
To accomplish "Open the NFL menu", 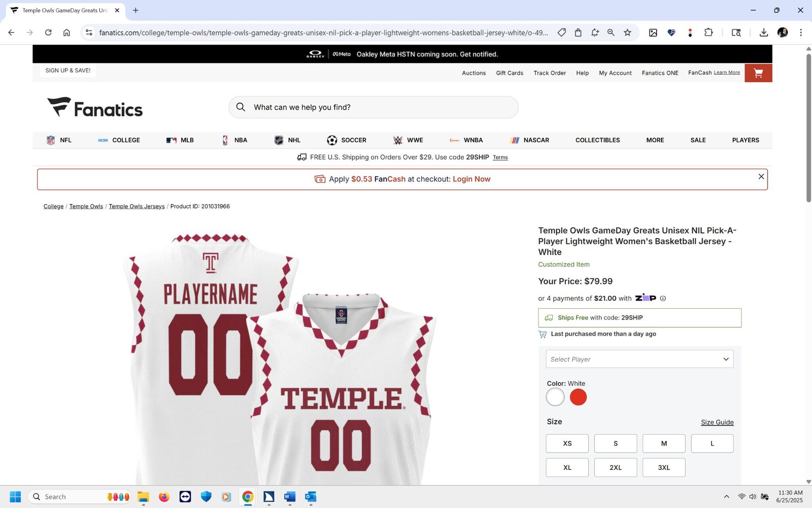I will (59, 140).
